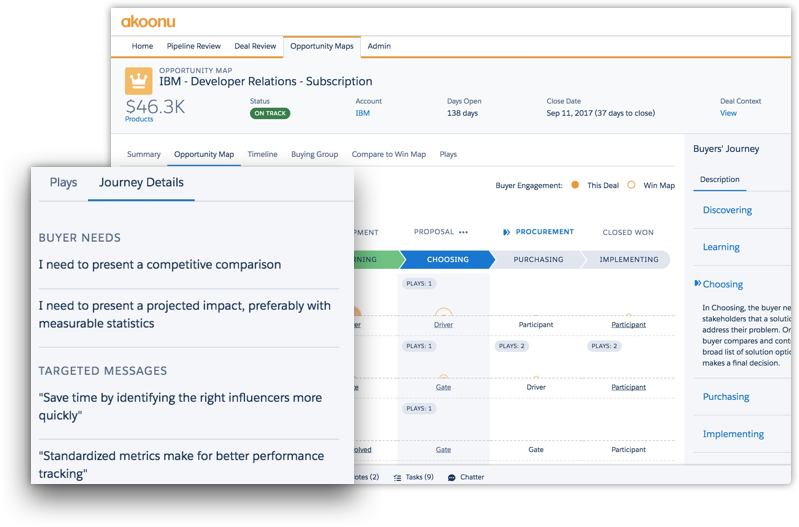
Task: Click the CLOSED WON stage header
Action: [x=628, y=232]
